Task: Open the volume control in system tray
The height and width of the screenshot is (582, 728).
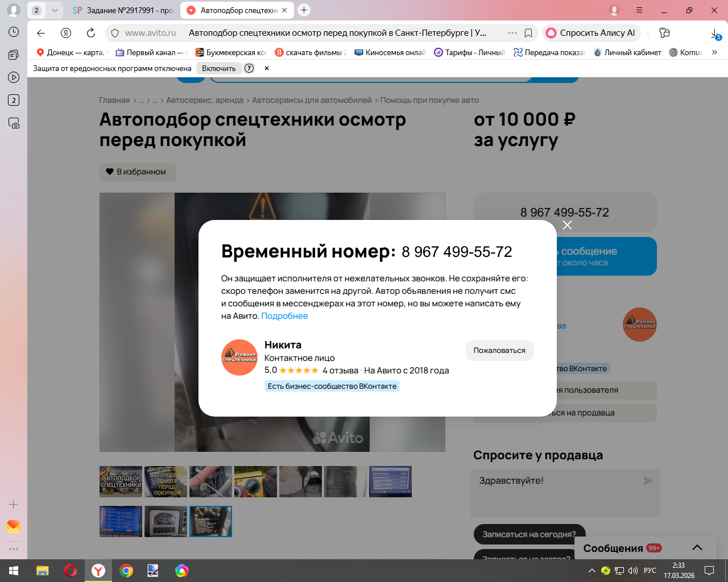Action: pos(632,571)
